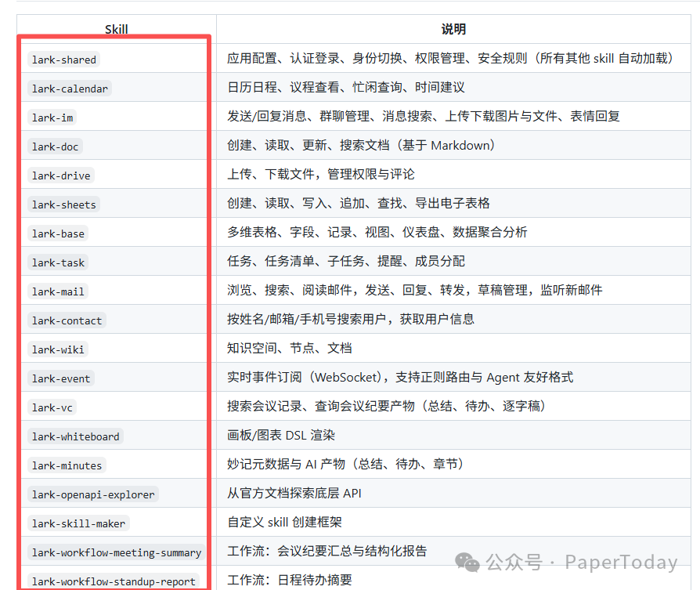The image size is (700, 590).
Task: Click the lark-shared skill label
Action: pos(63,60)
